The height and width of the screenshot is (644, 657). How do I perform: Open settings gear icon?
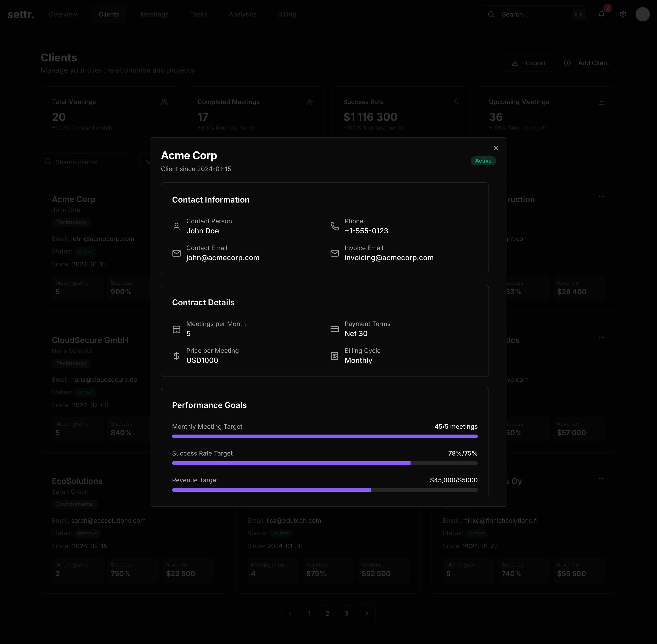(x=623, y=14)
